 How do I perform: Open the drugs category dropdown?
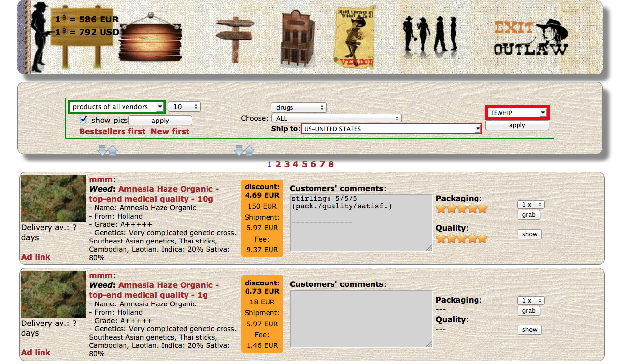tap(298, 107)
